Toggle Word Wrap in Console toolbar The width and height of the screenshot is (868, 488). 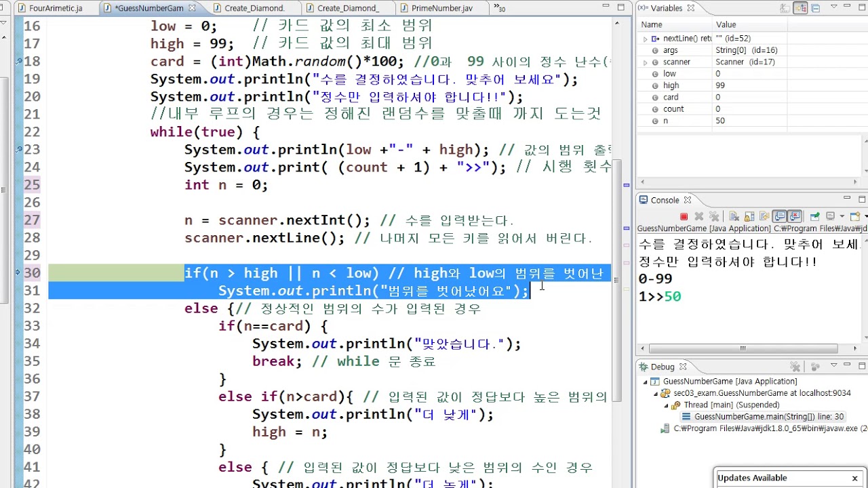(764, 217)
